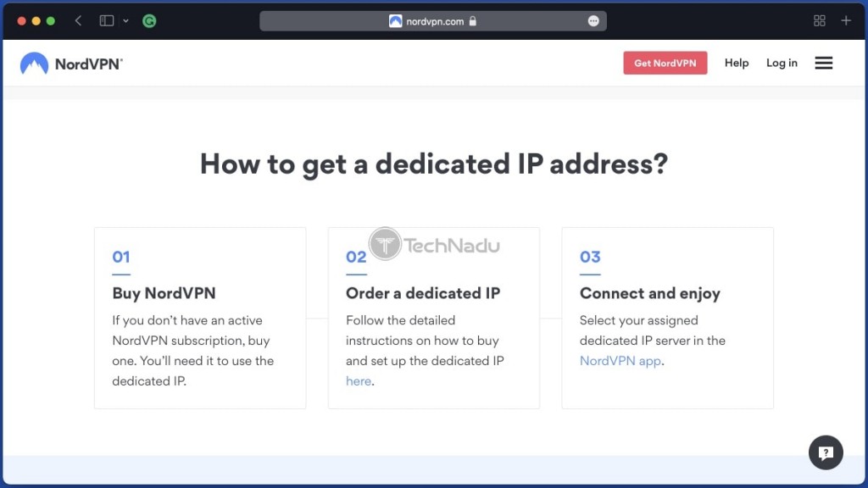Close the Safari window with red button
The width and height of the screenshot is (868, 488).
click(x=21, y=21)
